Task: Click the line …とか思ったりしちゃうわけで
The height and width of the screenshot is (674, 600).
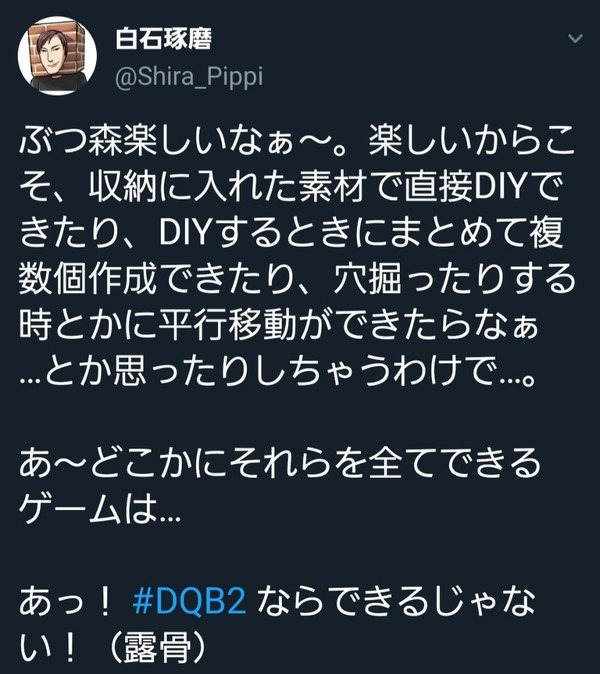Action: tap(279, 371)
